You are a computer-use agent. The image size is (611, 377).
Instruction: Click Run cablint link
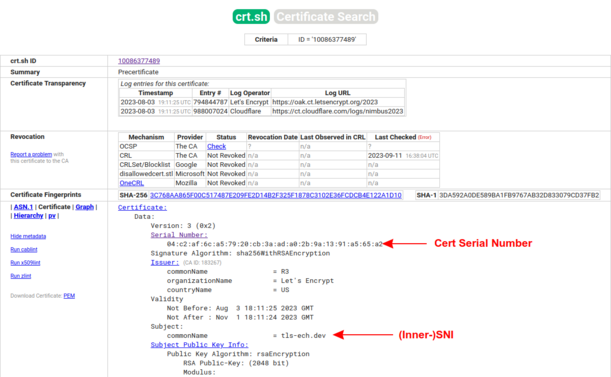click(24, 250)
